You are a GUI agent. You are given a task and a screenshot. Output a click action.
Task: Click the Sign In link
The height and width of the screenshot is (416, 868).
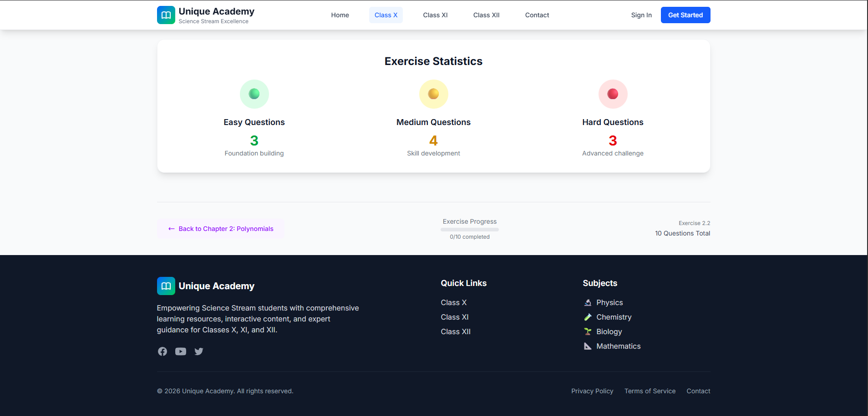(641, 15)
